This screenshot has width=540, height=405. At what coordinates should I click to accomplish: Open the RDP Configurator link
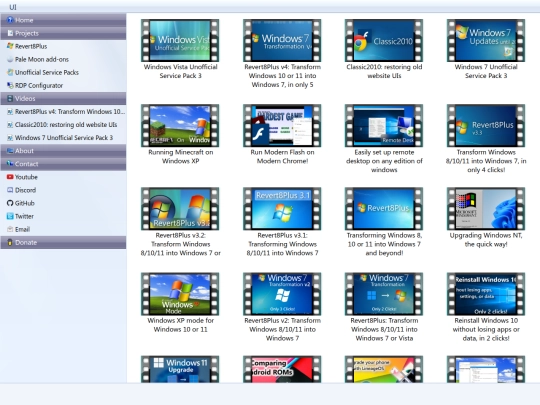pos(39,85)
